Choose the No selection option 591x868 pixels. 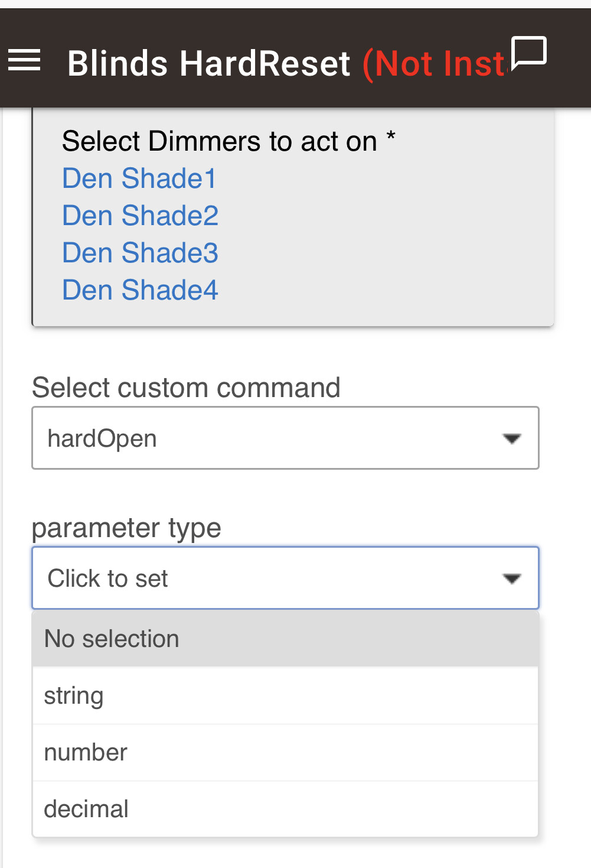tap(285, 639)
